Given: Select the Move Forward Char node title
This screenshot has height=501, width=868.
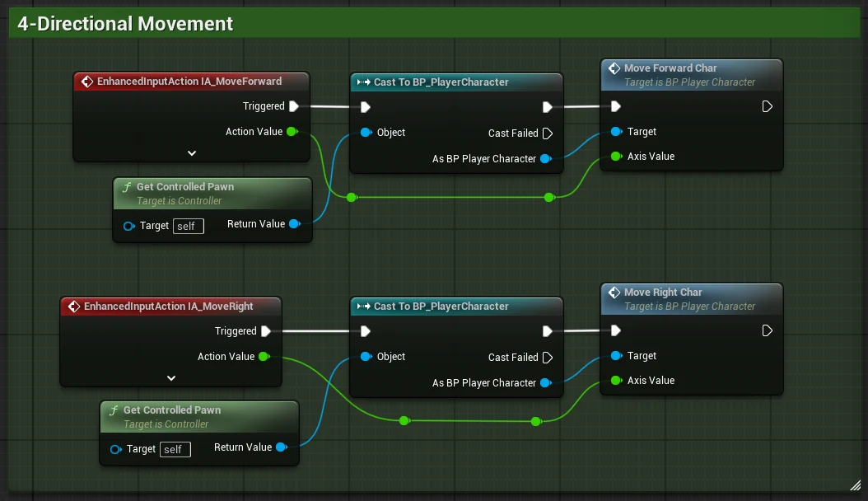Looking at the screenshot, I should tap(670, 68).
